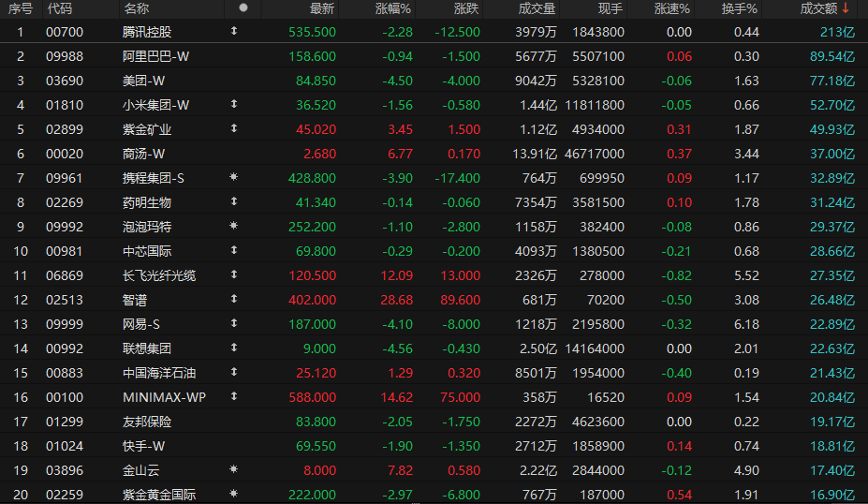868x504 pixels.
Task: Click stock code 02899
Action: click(x=65, y=129)
